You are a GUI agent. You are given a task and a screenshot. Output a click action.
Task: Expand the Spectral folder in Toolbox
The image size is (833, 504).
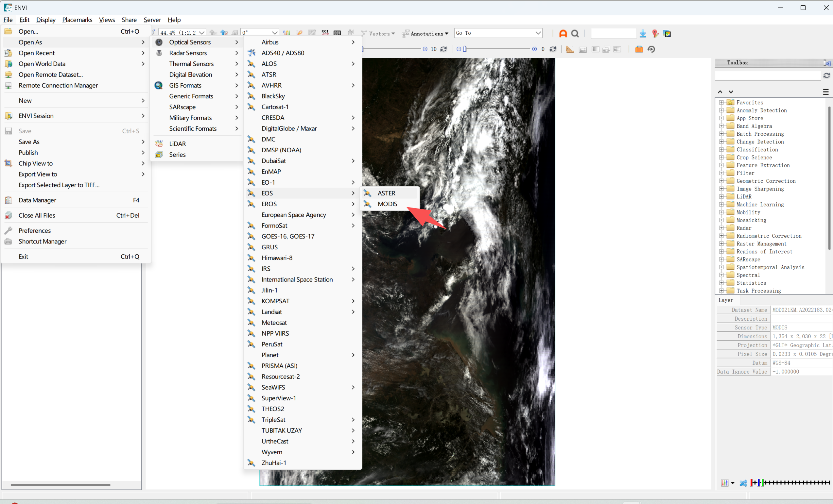721,275
